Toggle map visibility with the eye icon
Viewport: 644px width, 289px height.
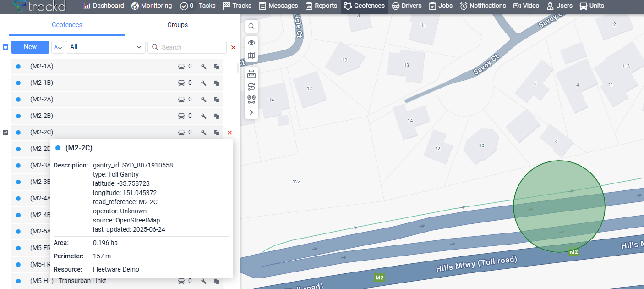[251, 43]
